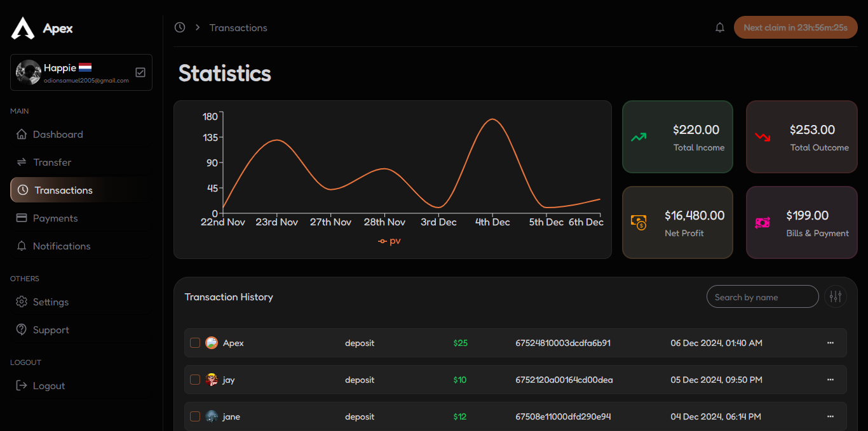Image resolution: width=868 pixels, height=431 pixels.
Task: Open the filter sliders icon button
Action: pos(836,296)
